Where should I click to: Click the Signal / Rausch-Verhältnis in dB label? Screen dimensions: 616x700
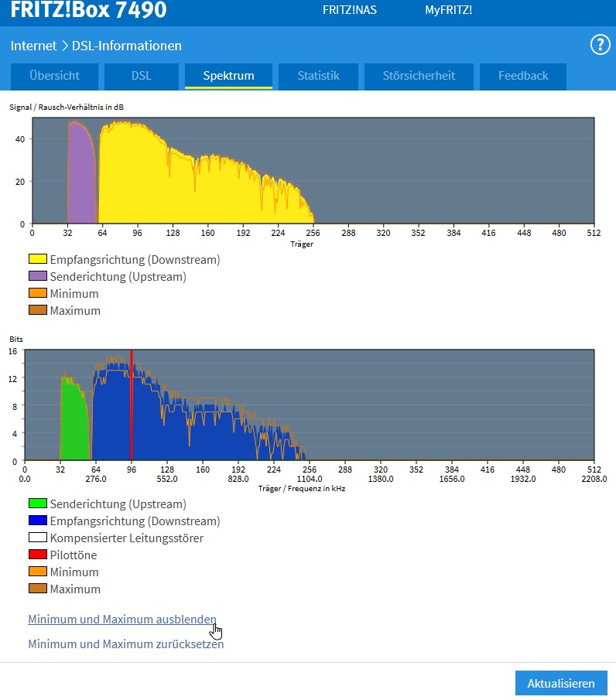tap(67, 108)
